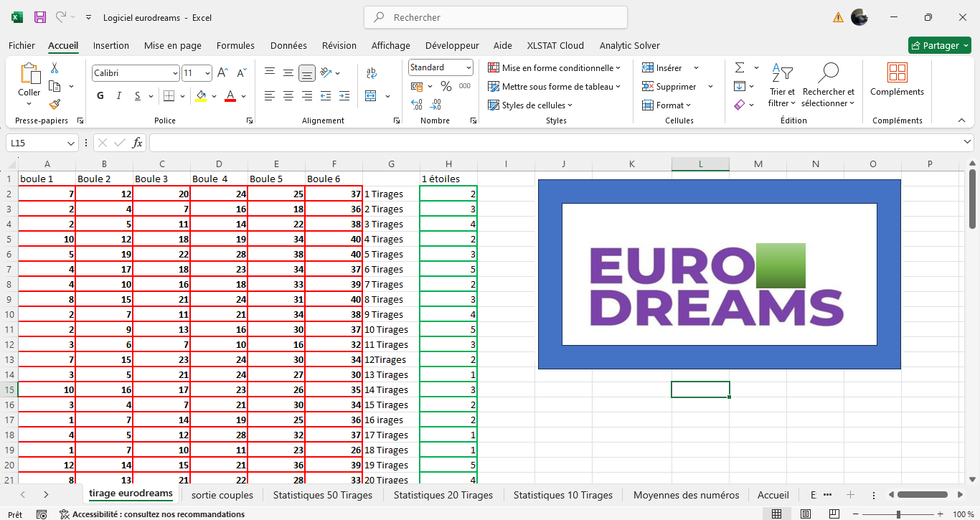
Task: Insert an AutoSum with the sigma icon
Action: (740, 67)
